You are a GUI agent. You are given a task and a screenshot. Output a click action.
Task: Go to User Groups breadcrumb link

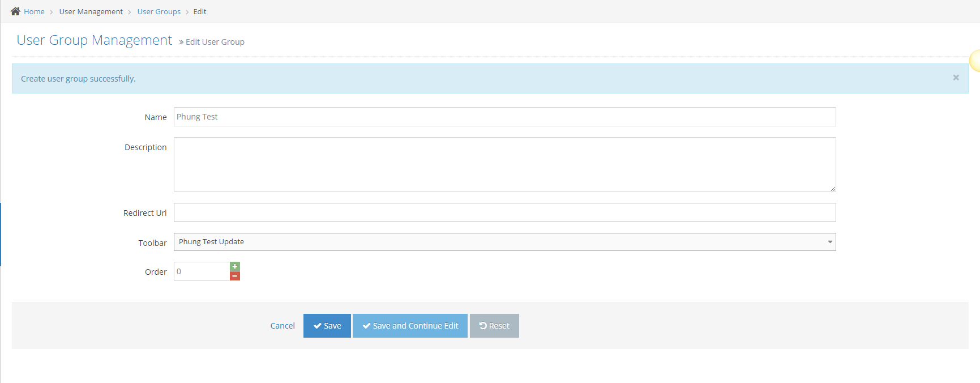tap(159, 11)
